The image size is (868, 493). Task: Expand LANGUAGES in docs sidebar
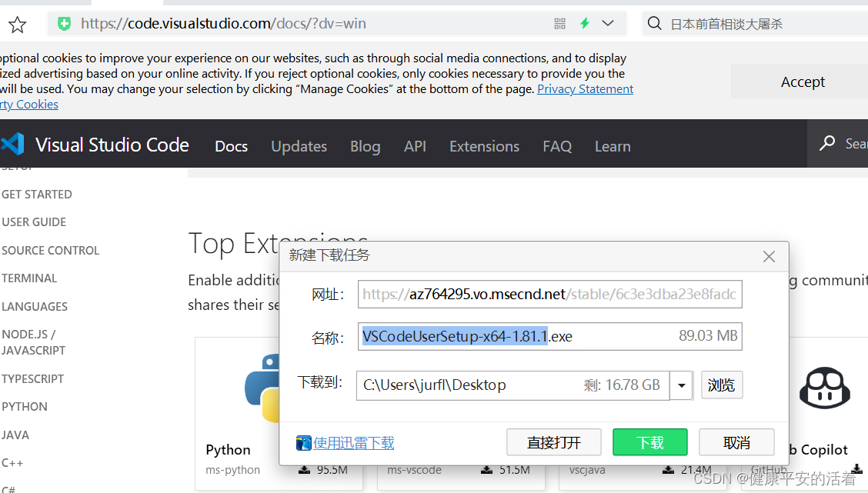pos(35,307)
